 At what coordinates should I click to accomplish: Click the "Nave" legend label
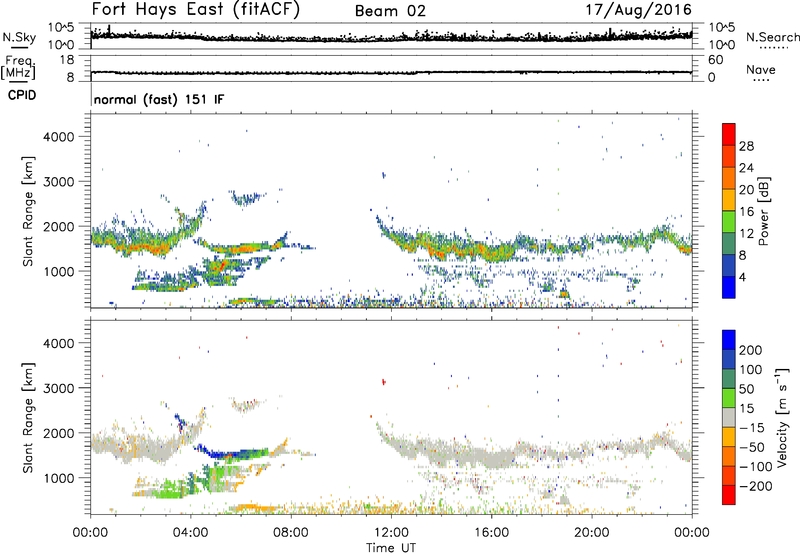tap(761, 69)
